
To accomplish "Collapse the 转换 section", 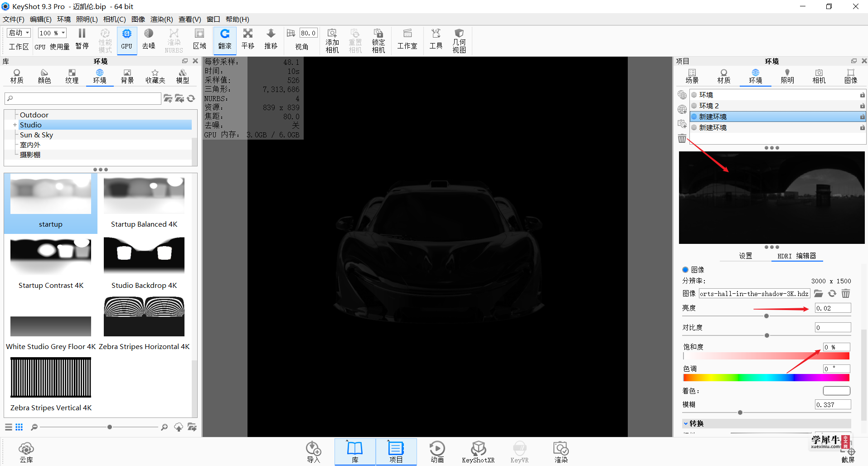I will pos(686,423).
